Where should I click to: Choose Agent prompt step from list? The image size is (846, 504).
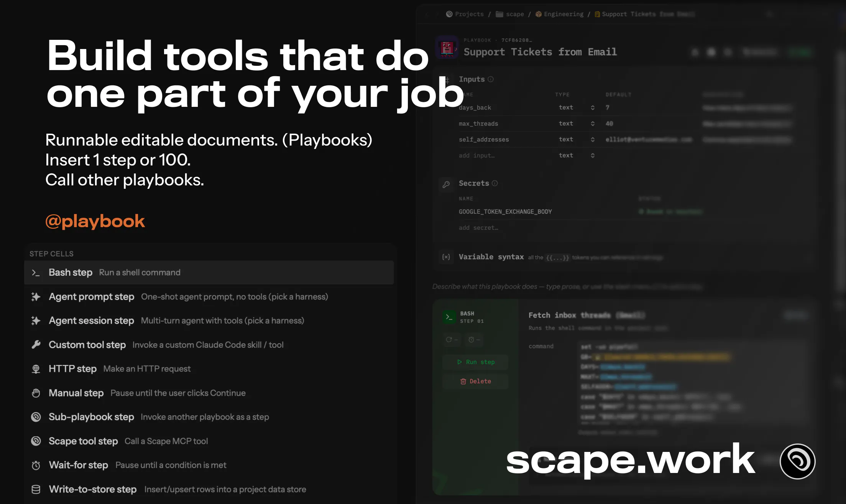[209, 297]
